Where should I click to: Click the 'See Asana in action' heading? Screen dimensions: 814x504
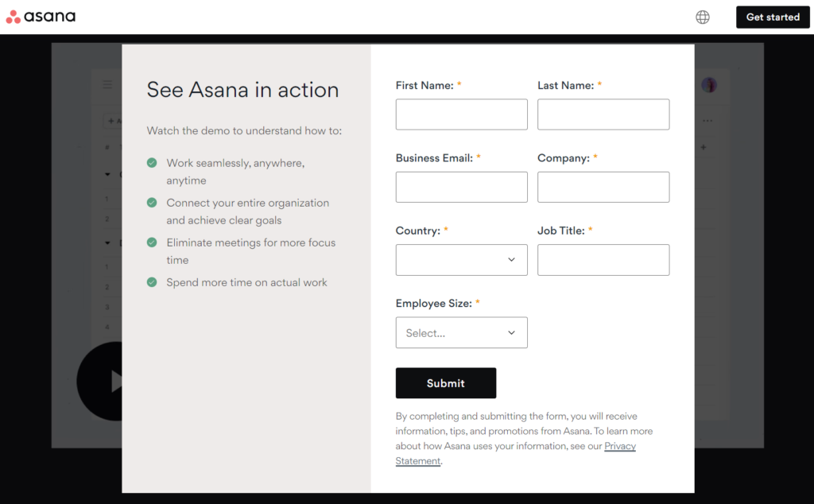(x=242, y=89)
